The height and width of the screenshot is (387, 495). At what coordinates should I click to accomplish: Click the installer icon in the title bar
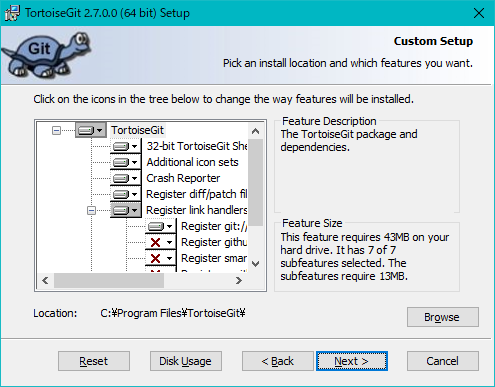(x=12, y=13)
